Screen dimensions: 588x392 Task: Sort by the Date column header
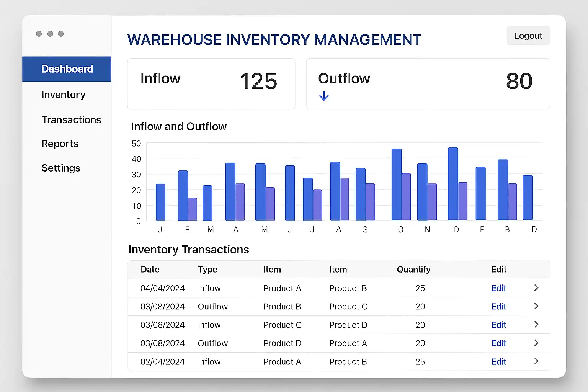point(150,269)
